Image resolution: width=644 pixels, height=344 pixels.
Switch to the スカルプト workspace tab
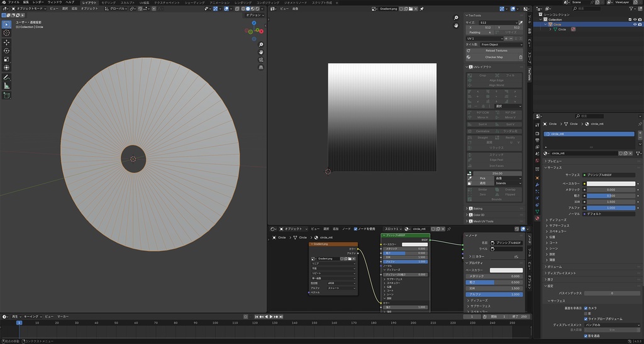[127, 3]
